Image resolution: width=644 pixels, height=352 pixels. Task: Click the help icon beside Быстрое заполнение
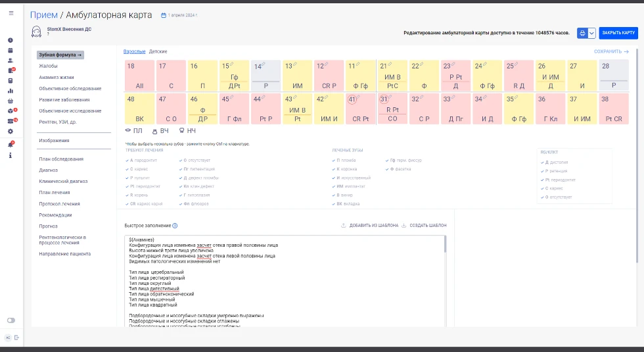pos(175,226)
